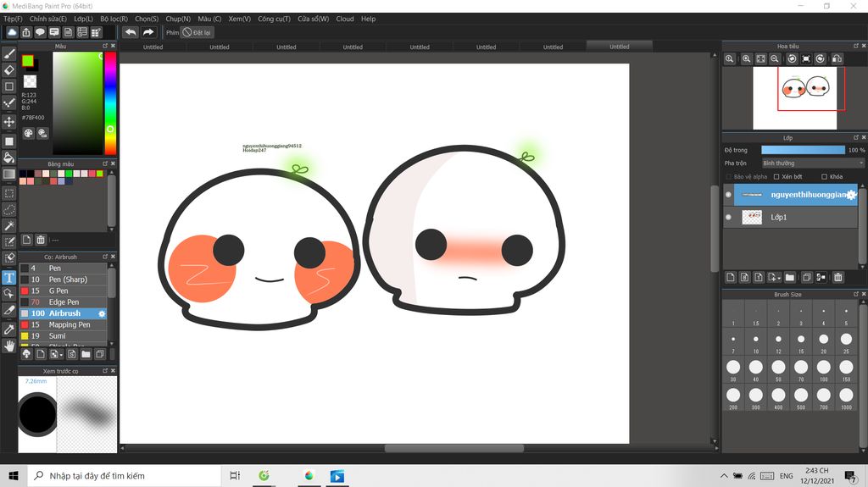Select the transparent color swatch
This screenshot has height=487, width=868.
click(x=30, y=82)
